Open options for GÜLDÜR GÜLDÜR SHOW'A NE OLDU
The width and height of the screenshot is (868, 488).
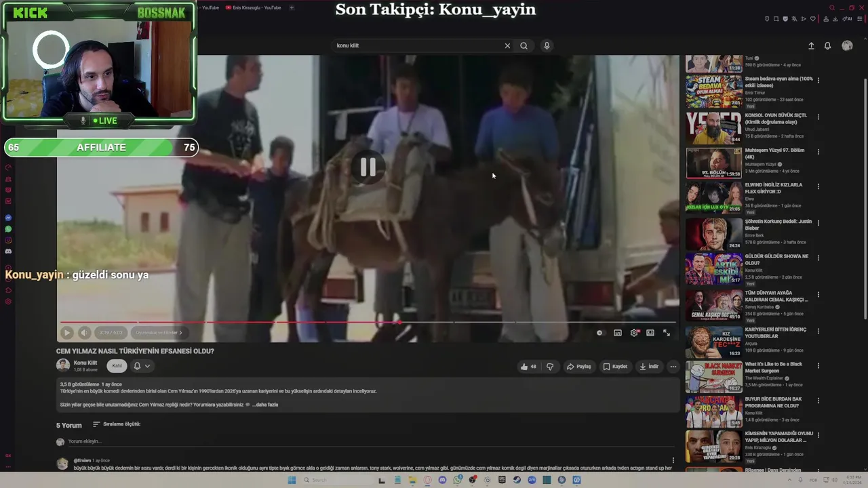[x=818, y=258]
